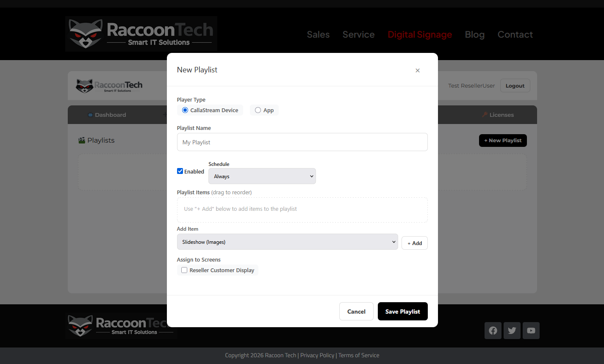This screenshot has width=604, height=364.
Task: Open the YouTube social icon
Action: pos(531,331)
